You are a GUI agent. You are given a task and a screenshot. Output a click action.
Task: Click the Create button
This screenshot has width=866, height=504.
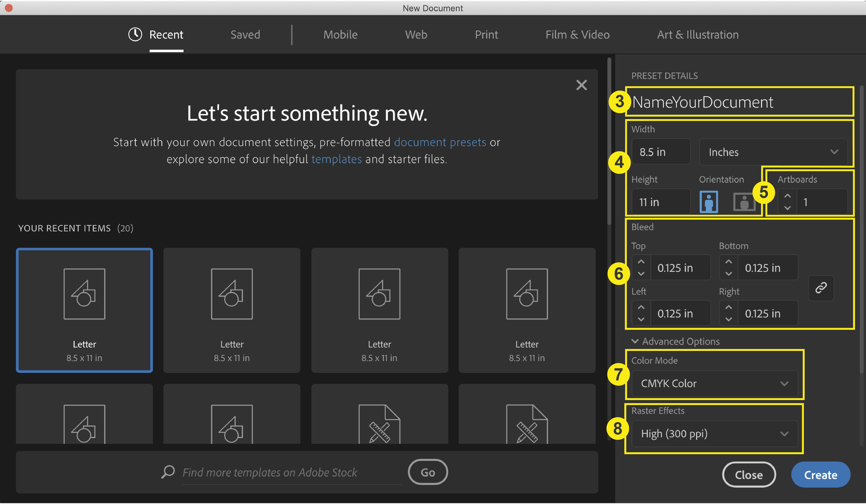(x=821, y=474)
